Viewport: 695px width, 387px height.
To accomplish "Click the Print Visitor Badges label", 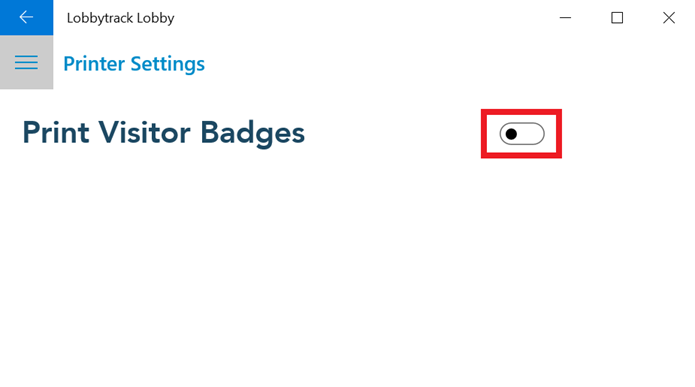I will coord(164,133).
